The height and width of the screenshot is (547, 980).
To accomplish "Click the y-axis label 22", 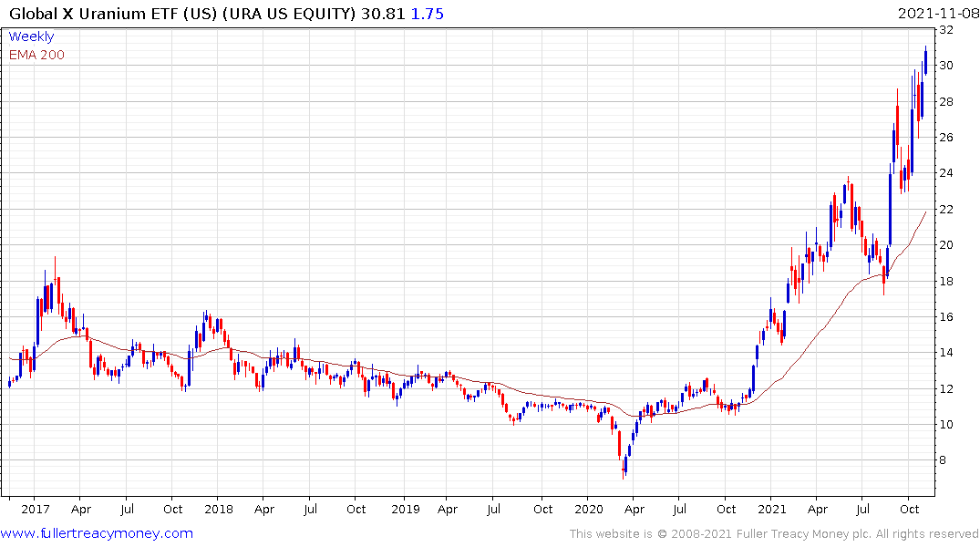I will [946, 210].
